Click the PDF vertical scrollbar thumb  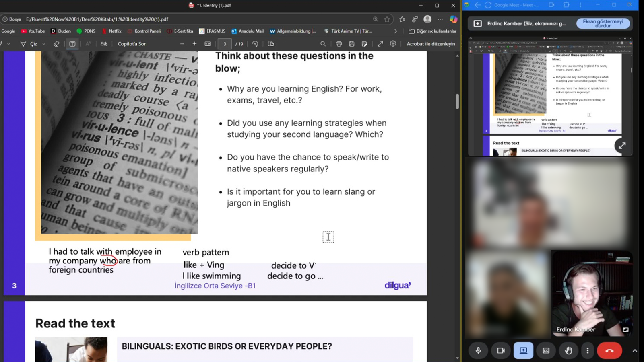pyautogui.click(x=457, y=101)
